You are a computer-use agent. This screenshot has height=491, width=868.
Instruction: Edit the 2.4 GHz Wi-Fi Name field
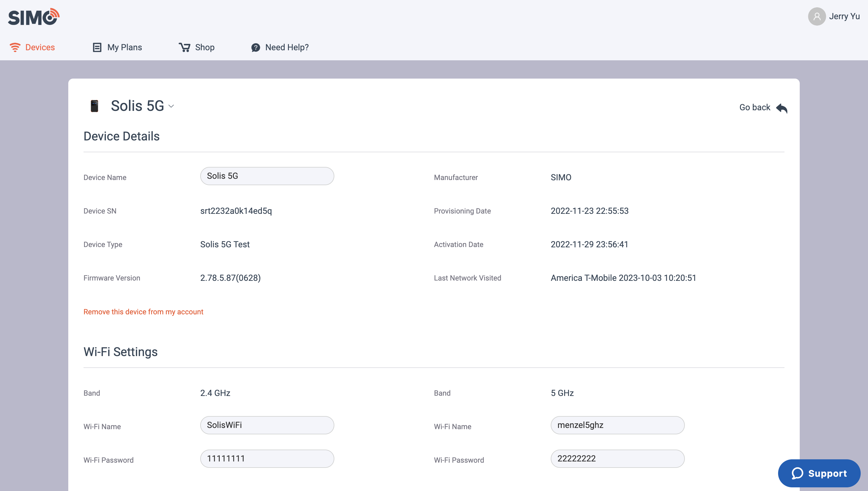tap(267, 425)
